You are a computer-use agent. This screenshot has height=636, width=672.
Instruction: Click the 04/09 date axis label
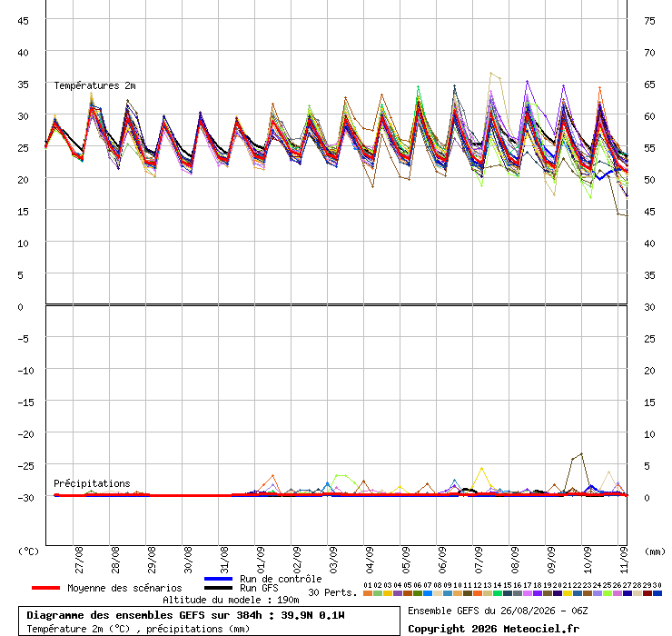(x=370, y=560)
